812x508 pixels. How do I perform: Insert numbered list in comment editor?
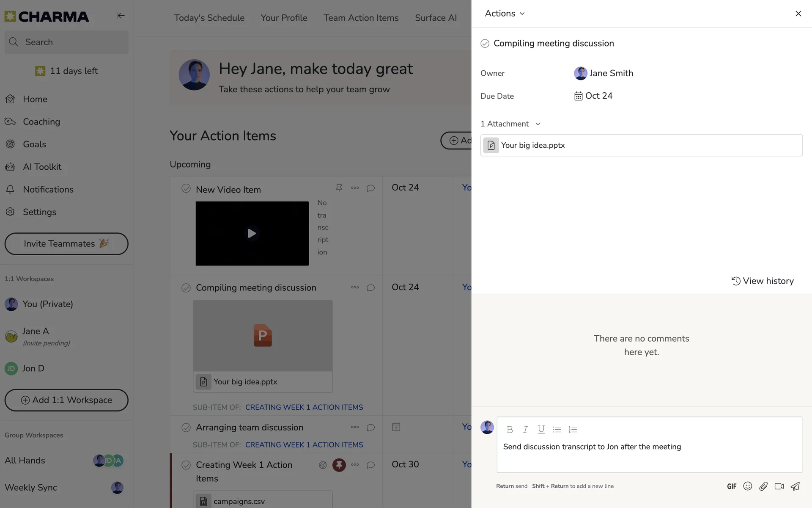coord(573,429)
